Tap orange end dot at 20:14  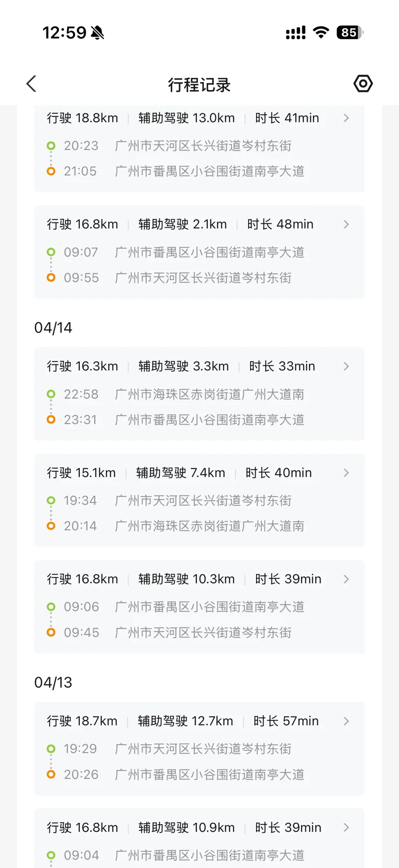pos(51,526)
